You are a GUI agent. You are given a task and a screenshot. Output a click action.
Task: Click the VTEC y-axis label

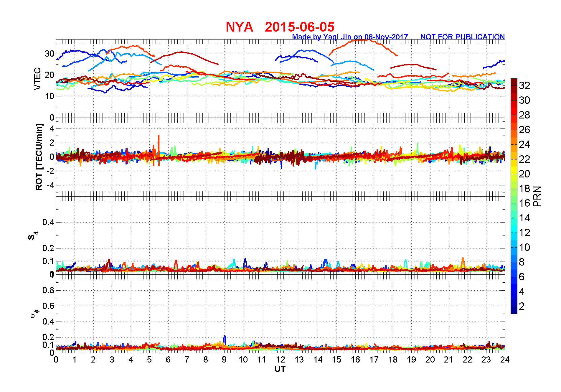(37, 79)
